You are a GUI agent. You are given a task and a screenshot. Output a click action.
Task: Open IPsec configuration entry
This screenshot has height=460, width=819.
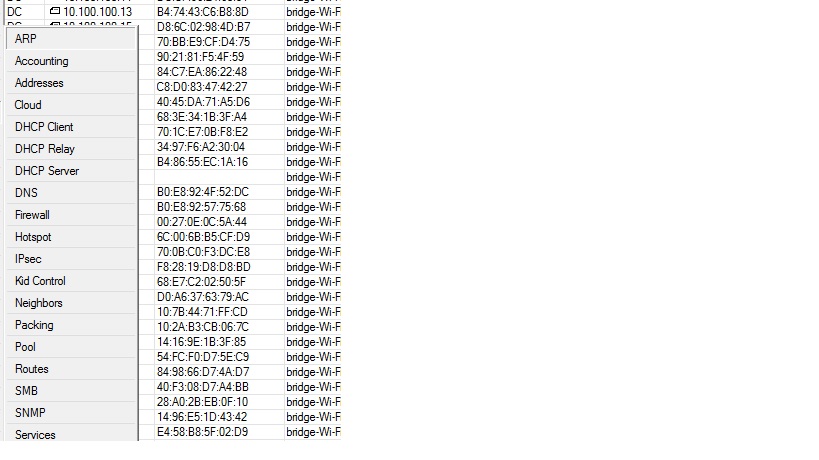point(72,258)
